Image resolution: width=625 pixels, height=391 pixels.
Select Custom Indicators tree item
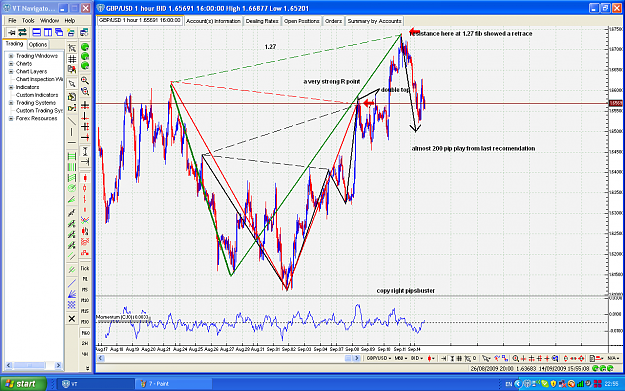37,95
